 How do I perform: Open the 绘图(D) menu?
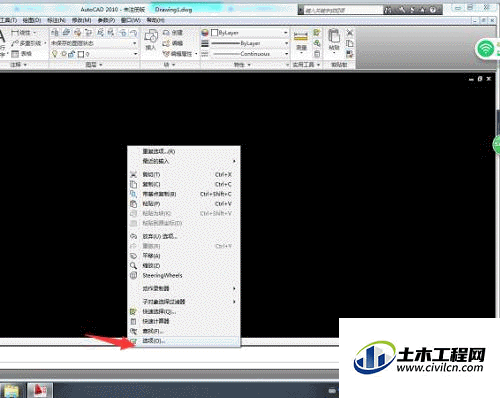[x=32, y=20]
